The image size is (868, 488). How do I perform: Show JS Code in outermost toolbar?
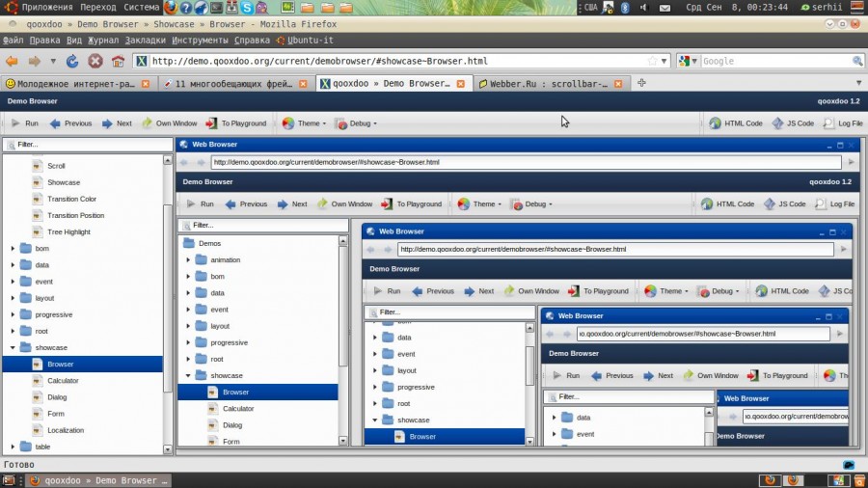click(x=794, y=123)
